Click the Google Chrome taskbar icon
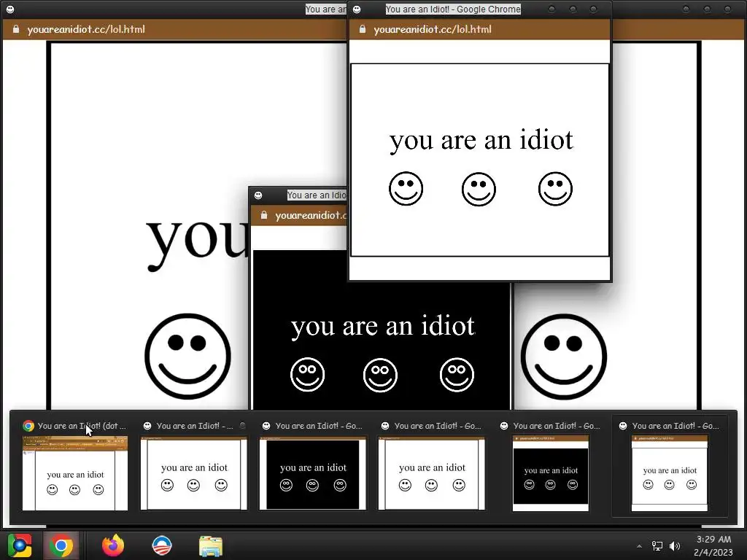This screenshot has height=560, width=747. click(x=61, y=545)
